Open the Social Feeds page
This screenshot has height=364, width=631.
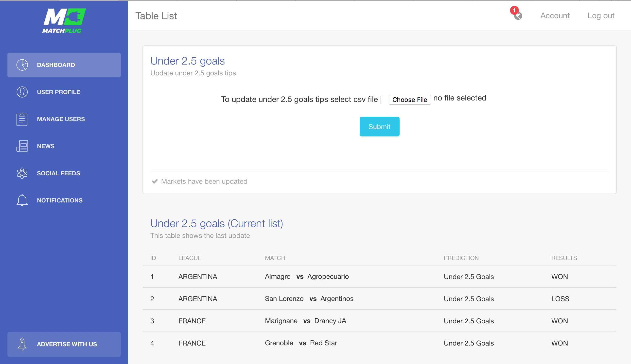tap(64, 173)
